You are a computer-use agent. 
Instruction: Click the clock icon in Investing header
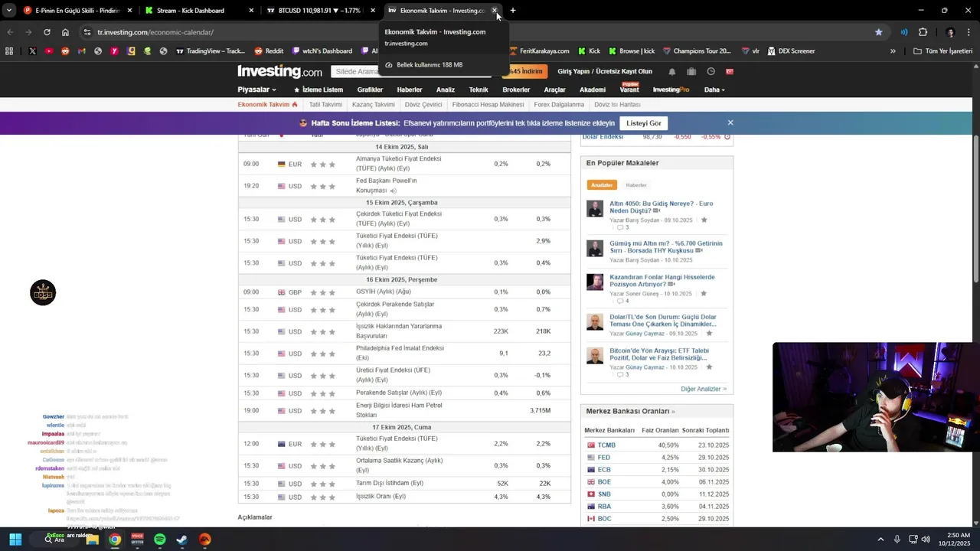pos(710,71)
